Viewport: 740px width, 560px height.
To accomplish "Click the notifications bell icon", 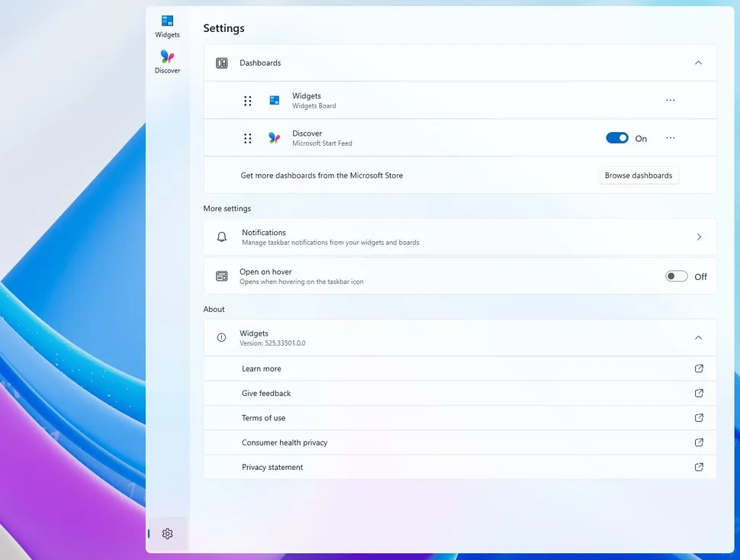I will click(221, 237).
